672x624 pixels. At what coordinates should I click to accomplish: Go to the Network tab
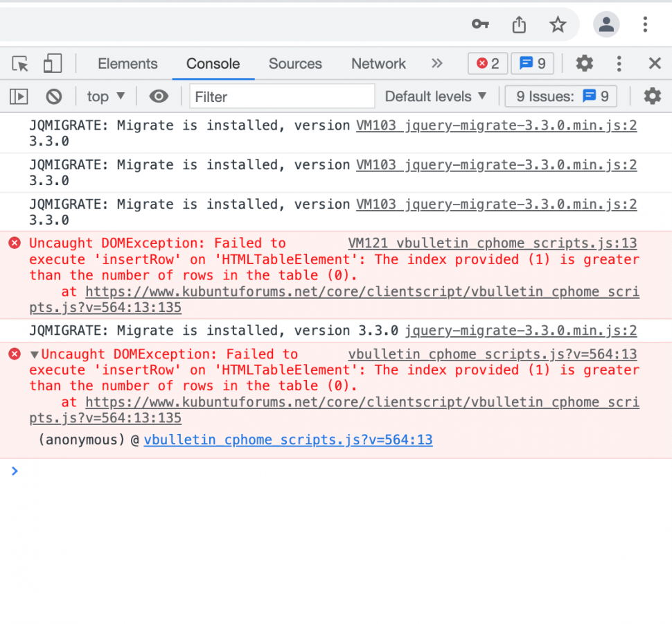[378, 64]
